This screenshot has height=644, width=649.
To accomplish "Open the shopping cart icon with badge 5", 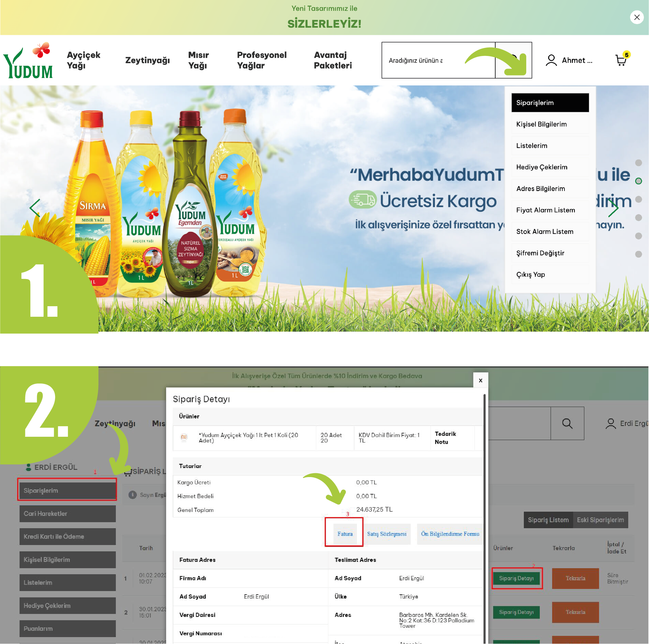I will point(621,60).
